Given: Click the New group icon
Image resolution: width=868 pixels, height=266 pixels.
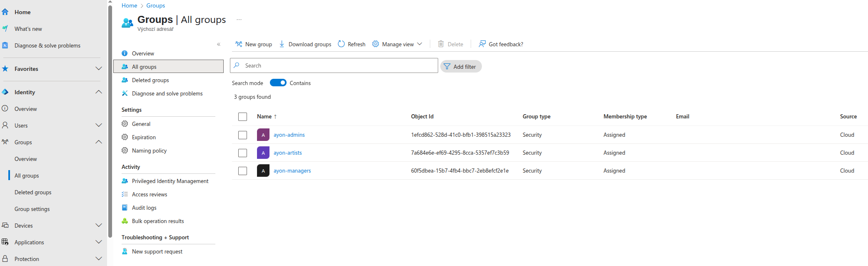Looking at the screenshot, I should (x=239, y=44).
